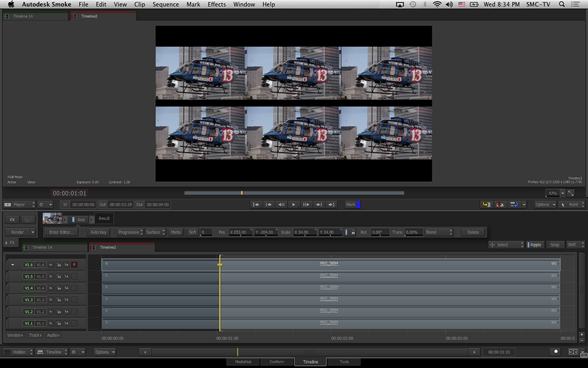
Task: Jump to the start of the clip
Action: point(256,204)
